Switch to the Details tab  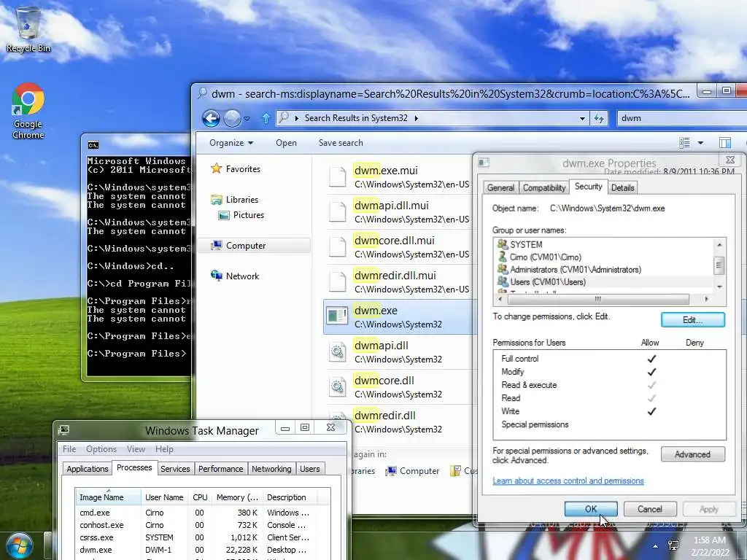tap(623, 187)
